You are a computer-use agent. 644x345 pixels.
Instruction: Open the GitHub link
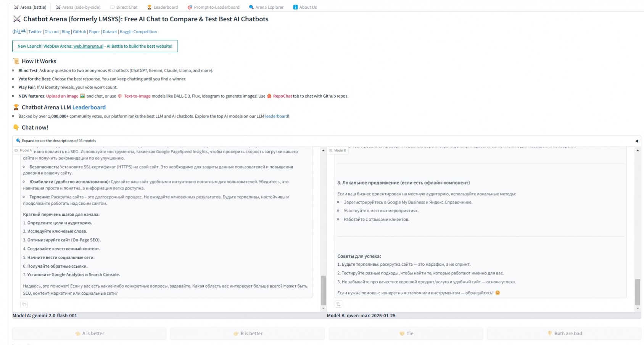(x=79, y=32)
